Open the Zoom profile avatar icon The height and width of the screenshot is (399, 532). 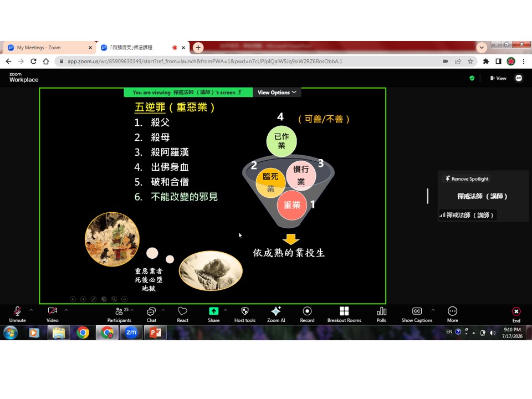click(x=519, y=78)
